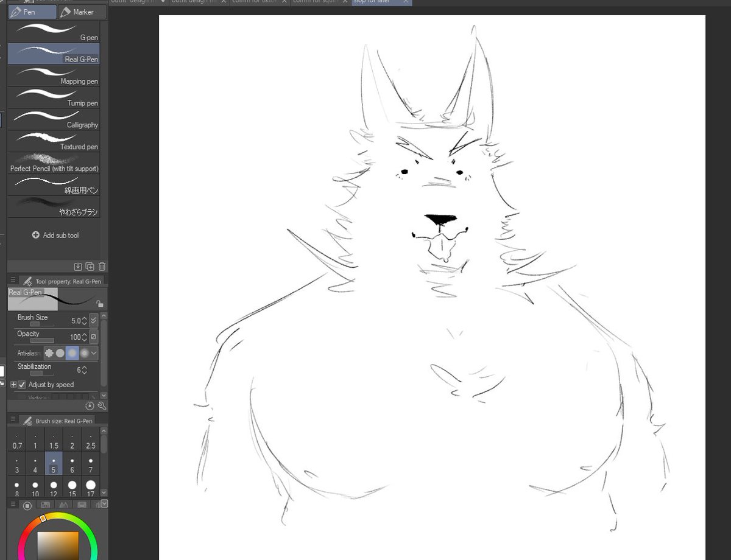Adjust Opacity value stepper
Viewport: 731px width, 560px height.
tap(85, 337)
